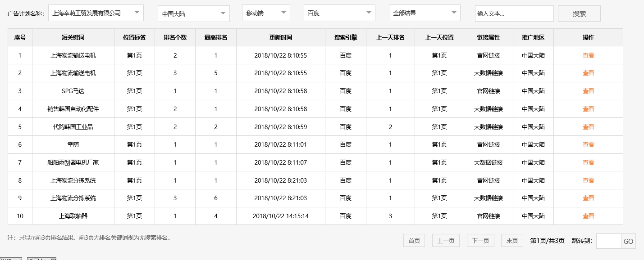Click 查看 on the 上海联轴器 row
644x260 pixels.
click(588, 216)
